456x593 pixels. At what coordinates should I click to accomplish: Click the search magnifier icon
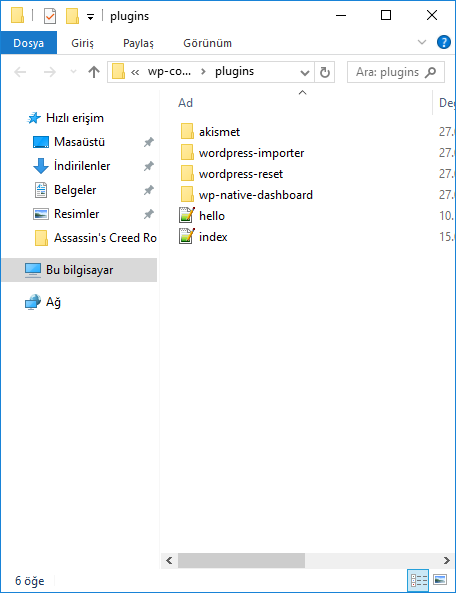[x=430, y=72]
